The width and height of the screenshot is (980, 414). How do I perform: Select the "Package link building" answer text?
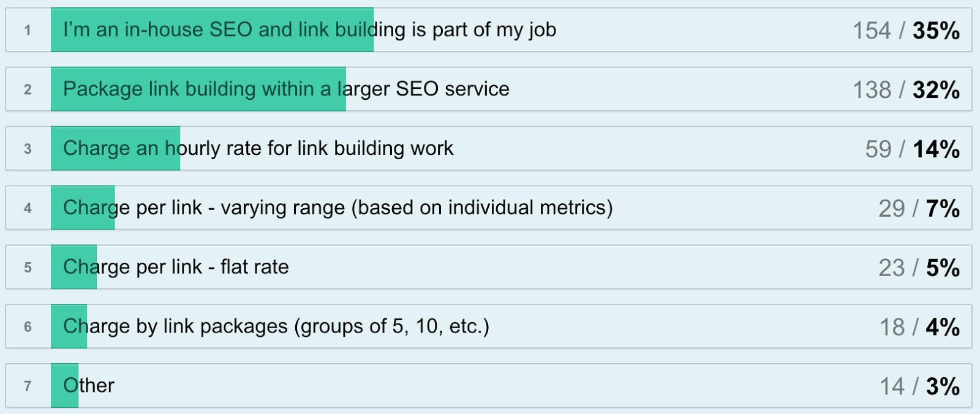[286, 89]
